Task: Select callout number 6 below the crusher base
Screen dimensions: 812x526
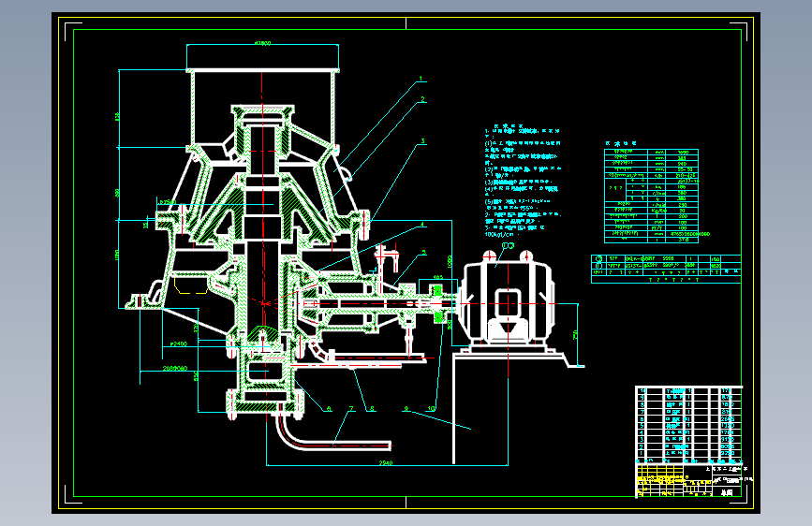Action: pyautogui.click(x=329, y=408)
